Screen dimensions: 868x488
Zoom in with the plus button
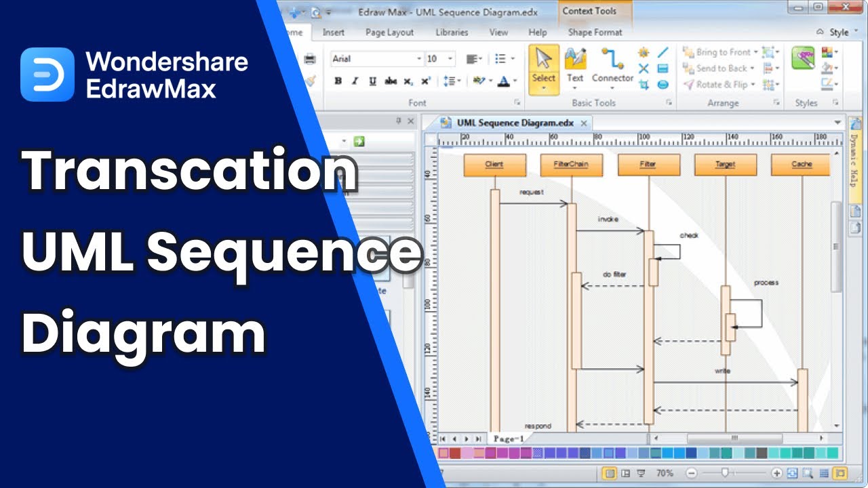pyautogui.click(x=776, y=473)
